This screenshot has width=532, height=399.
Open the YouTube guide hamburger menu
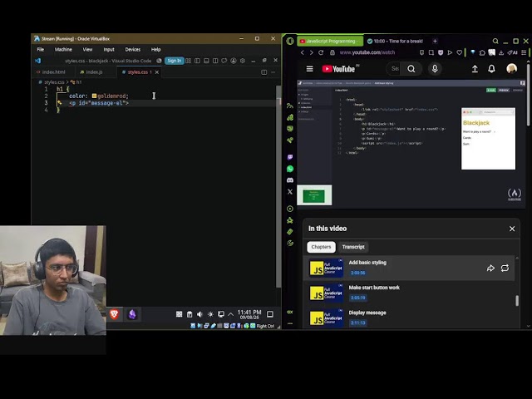coord(309,69)
